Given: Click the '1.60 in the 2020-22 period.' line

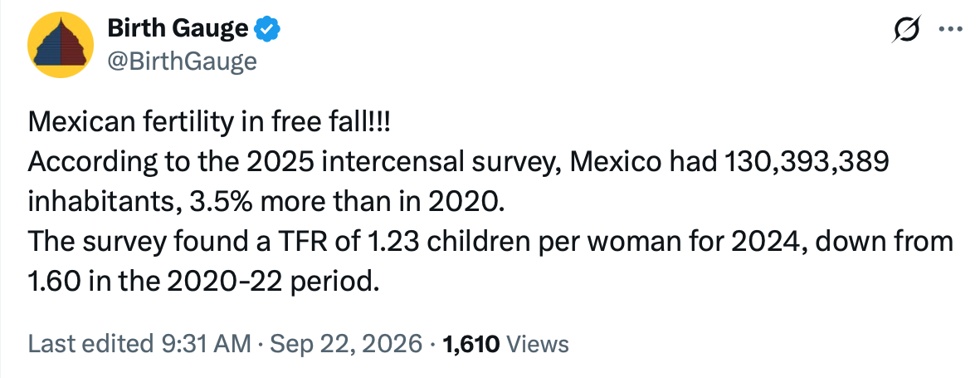Looking at the screenshot, I should (x=204, y=282).
